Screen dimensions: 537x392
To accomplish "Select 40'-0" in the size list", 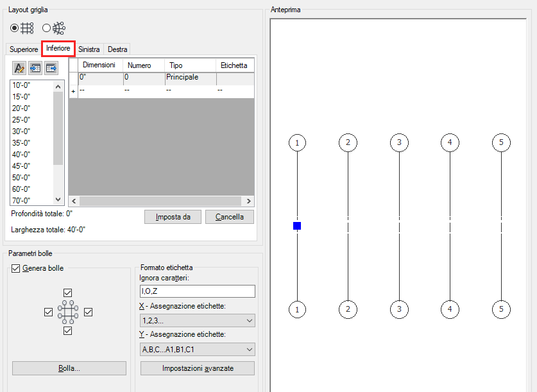I will click(21, 155).
